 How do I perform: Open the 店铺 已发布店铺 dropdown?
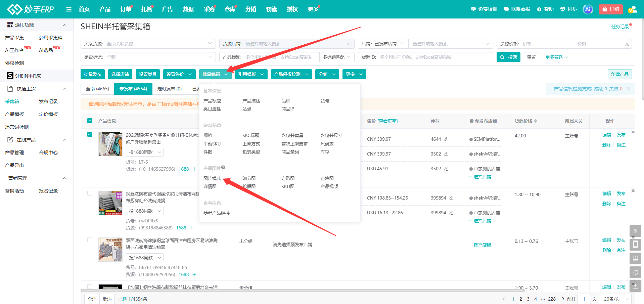click(383, 44)
